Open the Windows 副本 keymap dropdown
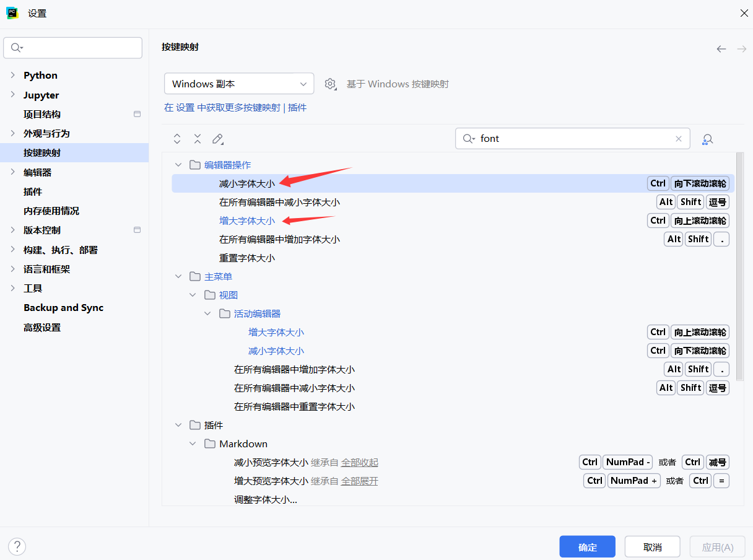The width and height of the screenshot is (753, 560). pos(239,84)
